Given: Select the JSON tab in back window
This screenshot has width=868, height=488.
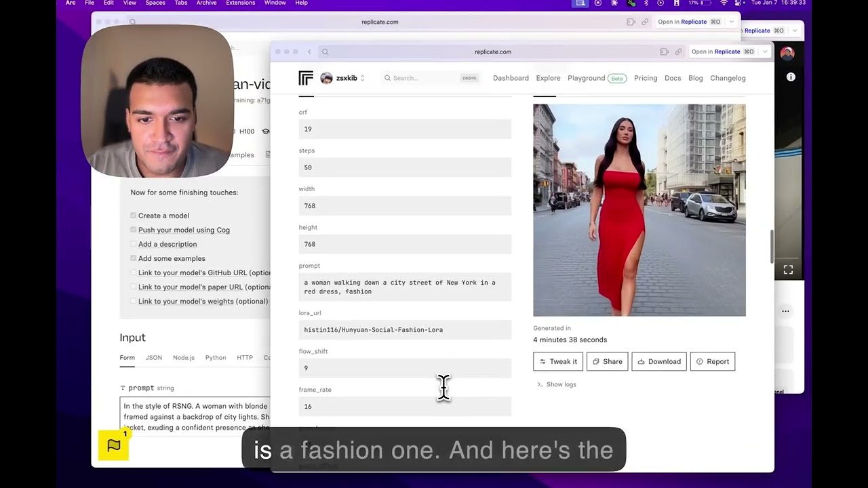Looking at the screenshot, I should point(154,357).
